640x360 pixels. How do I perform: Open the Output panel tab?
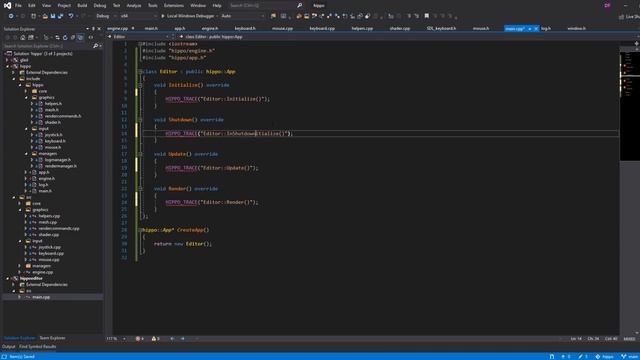pyautogui.click(x=9, y=347)
